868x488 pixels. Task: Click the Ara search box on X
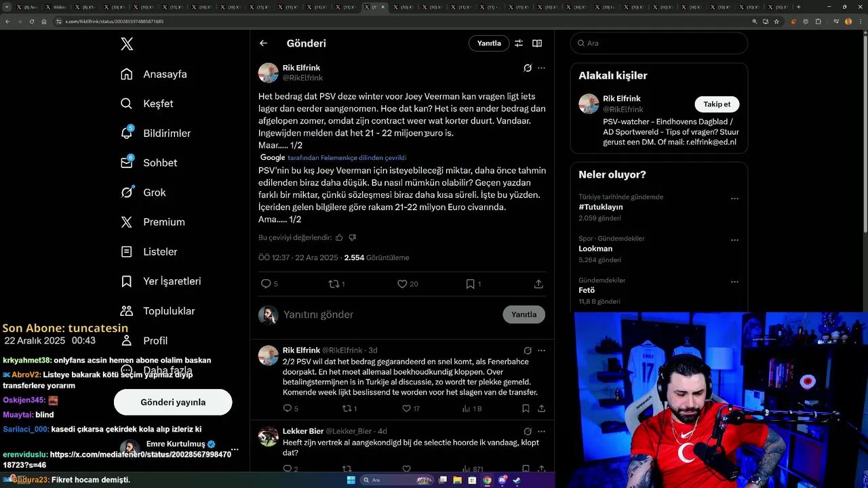pos(659,43)
